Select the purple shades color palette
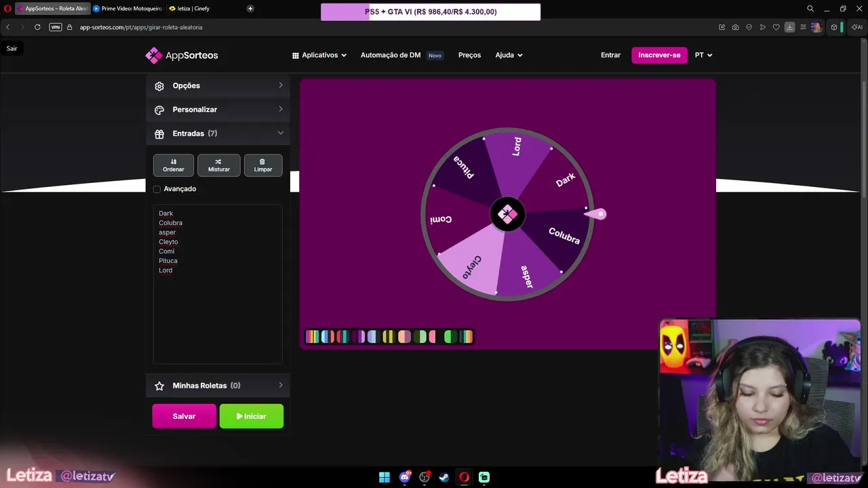 coord(359,337)
